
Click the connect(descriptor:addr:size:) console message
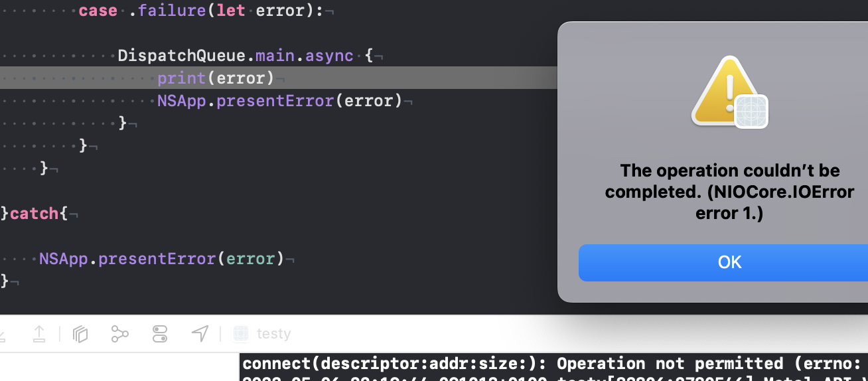click(555, 364)
